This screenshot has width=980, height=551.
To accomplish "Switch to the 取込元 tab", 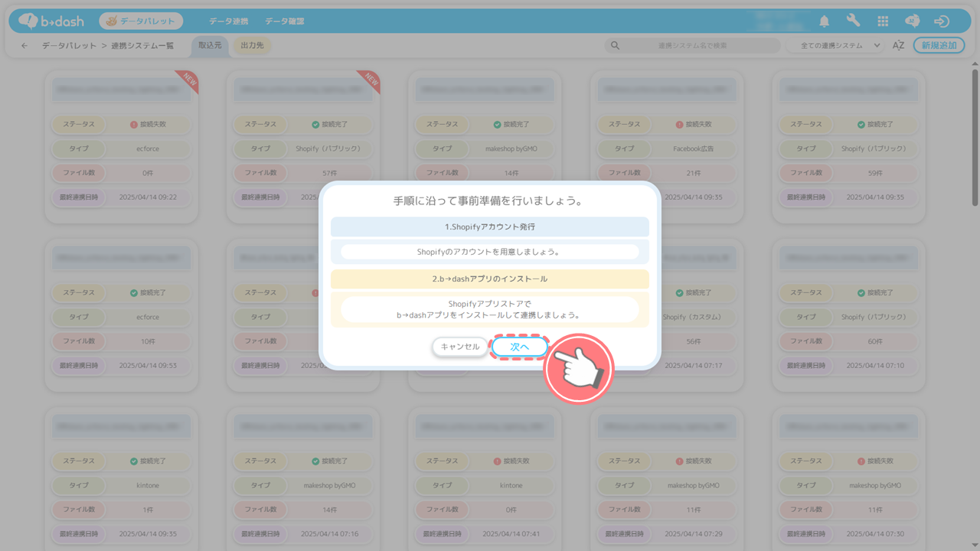I will point(210,46).
